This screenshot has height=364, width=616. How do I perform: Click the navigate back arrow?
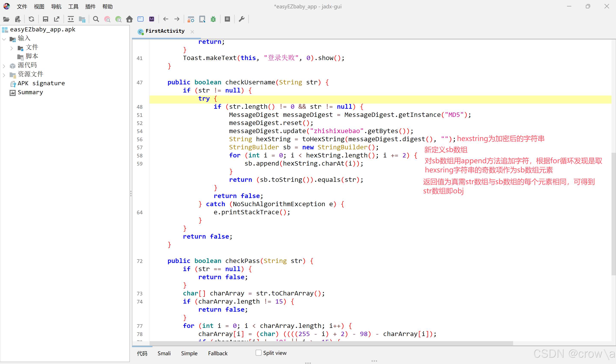(x=166, y=19)
